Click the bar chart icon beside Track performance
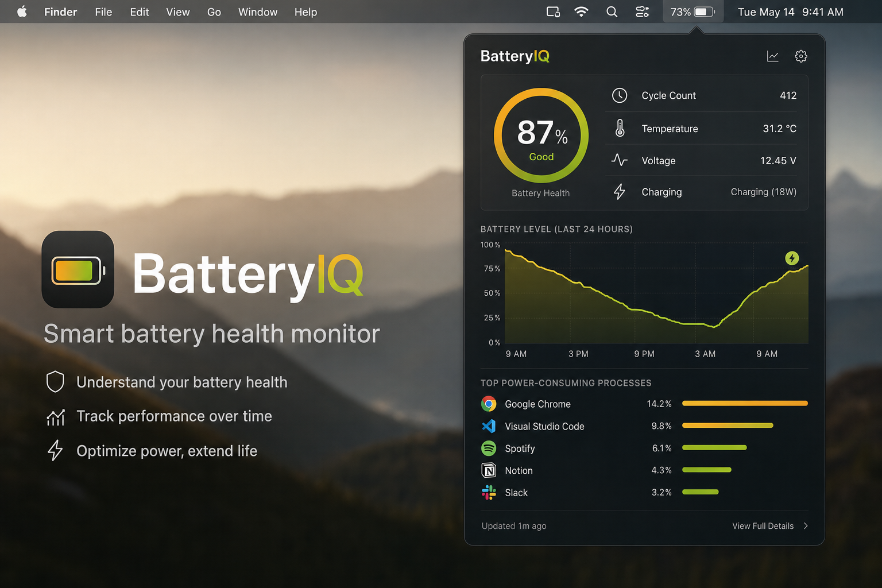 pyautogui.click(x=55, y=417)
